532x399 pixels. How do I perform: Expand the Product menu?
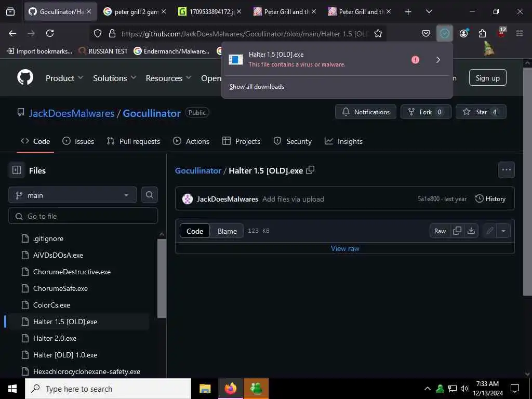(x=64, y=78)
